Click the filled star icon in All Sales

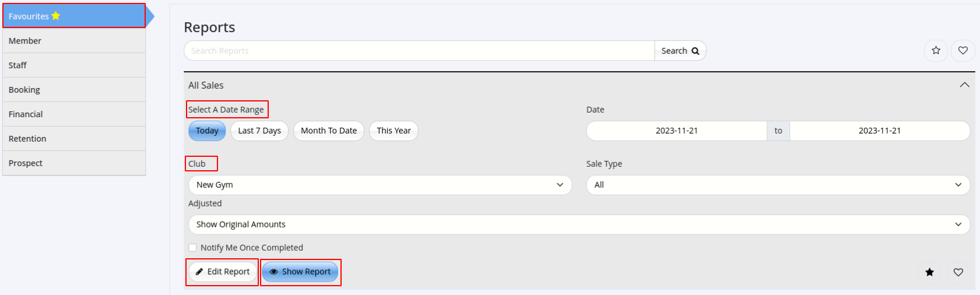tap(930, 272)
